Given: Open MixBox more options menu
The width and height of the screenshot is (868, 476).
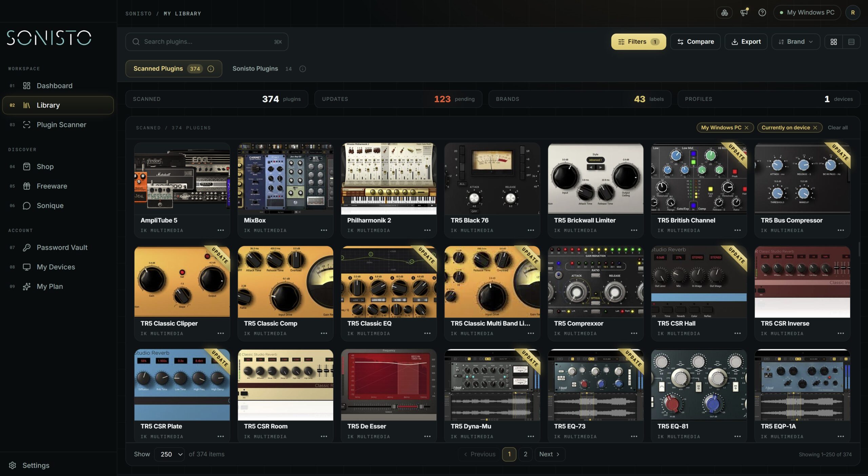Looking at the screenshot, I should [324, 230].
